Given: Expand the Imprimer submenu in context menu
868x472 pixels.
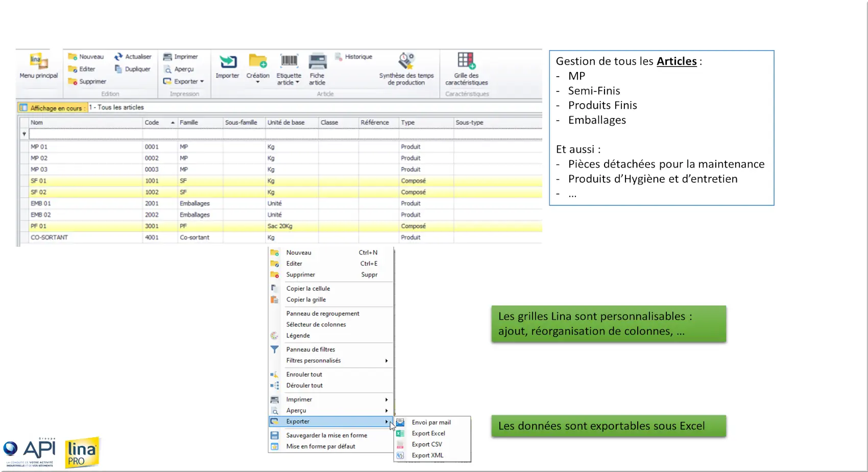Looking at the screenshot, I should 331,399.
